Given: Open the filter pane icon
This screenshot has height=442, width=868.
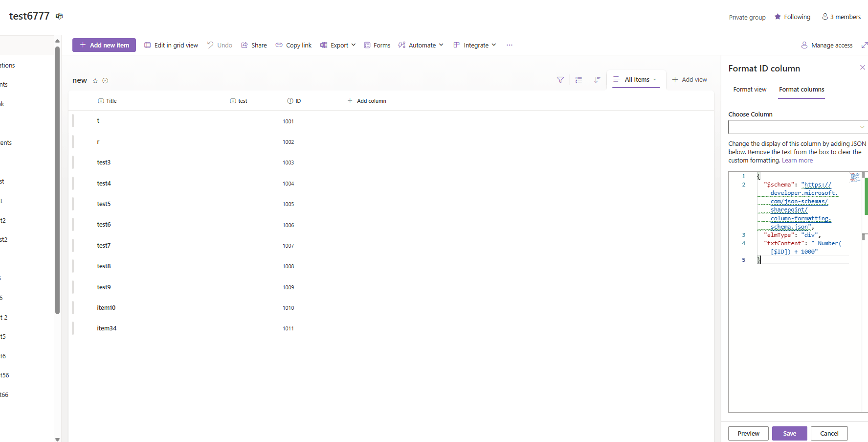Looking at the screenshot, I should click(560, 80).
